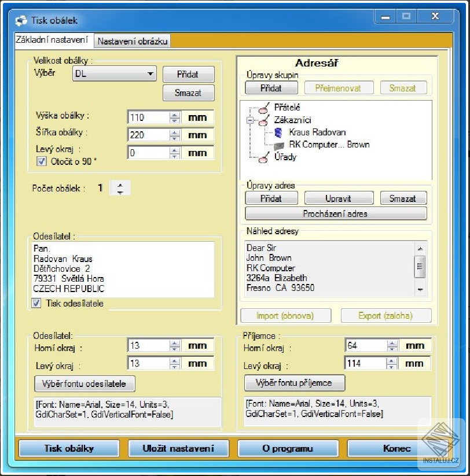Decrease Počet obálek count
Viewport: 470px width, 476px height.
[x=120, y=192]
